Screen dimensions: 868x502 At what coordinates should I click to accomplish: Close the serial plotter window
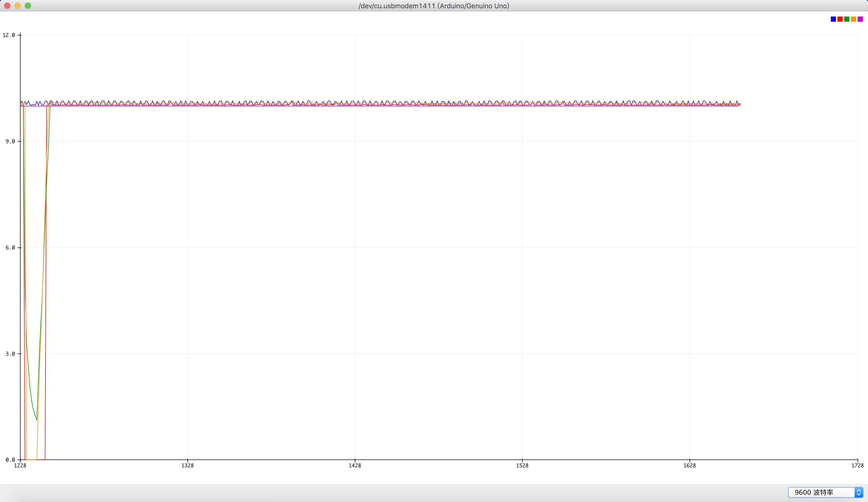[x=7, y=5]
